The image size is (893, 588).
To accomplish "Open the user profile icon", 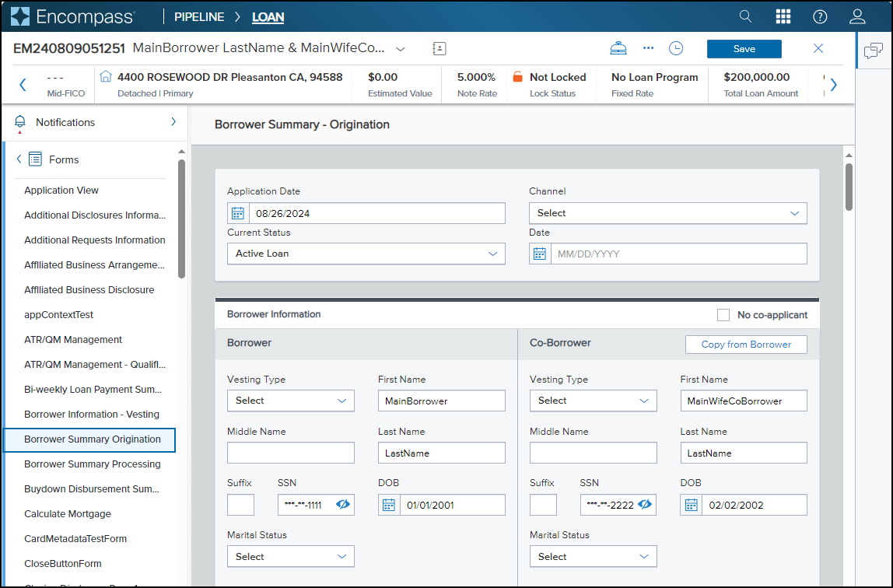I will 857,16.
